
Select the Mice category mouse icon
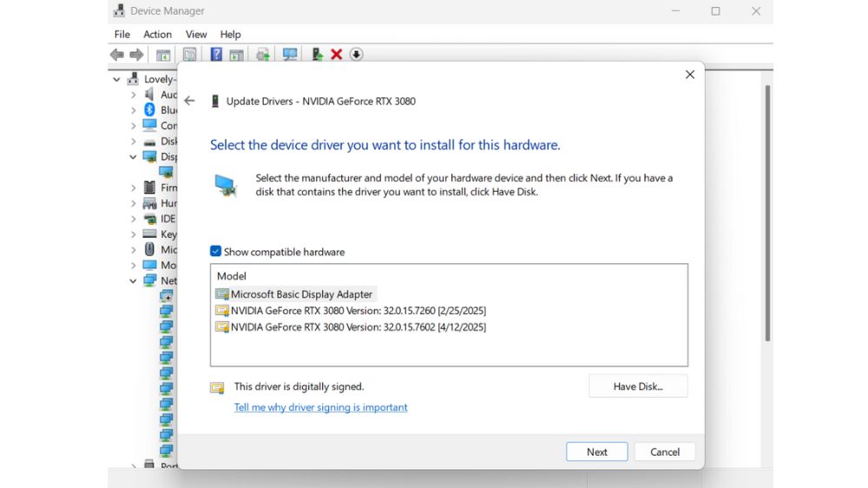pyautogui.click(x=149, y=249)
